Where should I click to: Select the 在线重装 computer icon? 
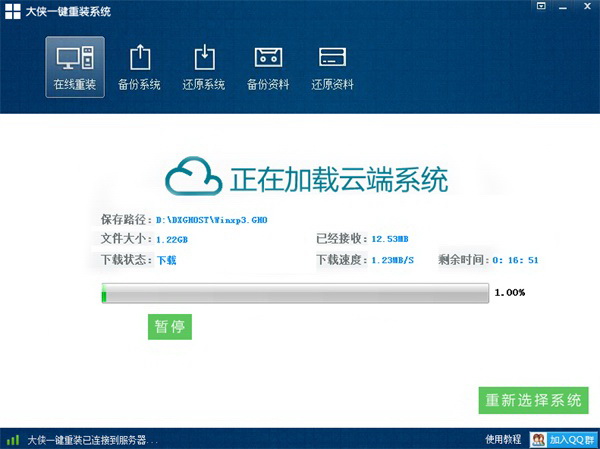click(x=75, y=58)
